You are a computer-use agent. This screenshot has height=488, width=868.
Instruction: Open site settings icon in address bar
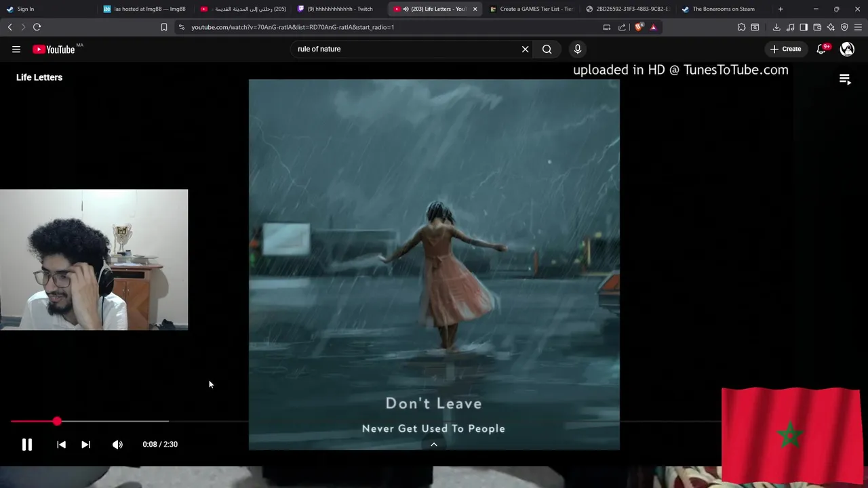click(x=181, y=27)
